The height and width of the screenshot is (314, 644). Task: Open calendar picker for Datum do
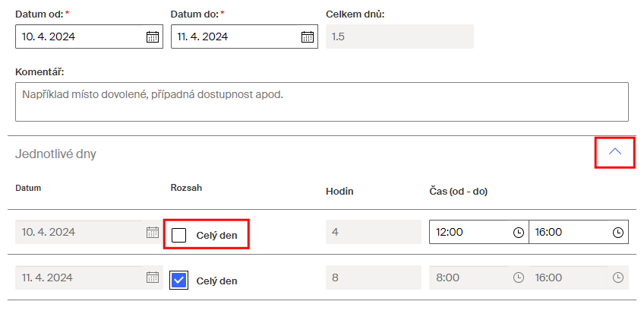308,36
